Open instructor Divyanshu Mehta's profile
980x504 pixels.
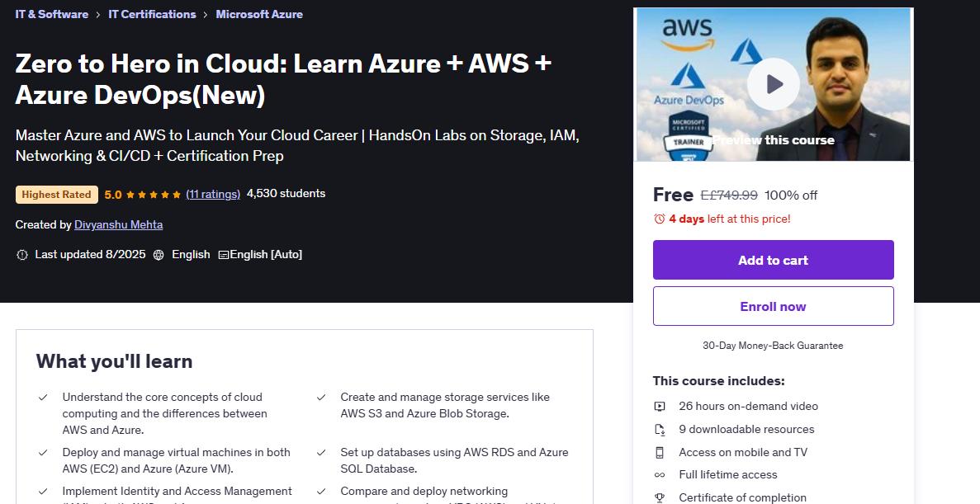[119, 225]
